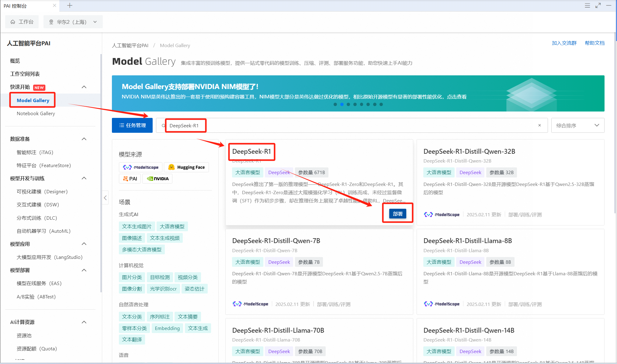Toggle the 大语言模型 scene filter tag

point(172,226)
